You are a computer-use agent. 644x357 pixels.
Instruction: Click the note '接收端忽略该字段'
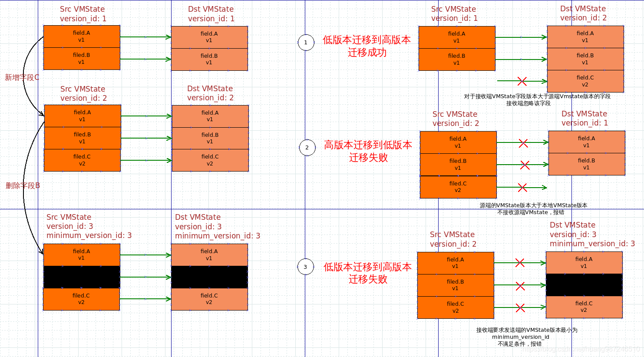point(528,103)
